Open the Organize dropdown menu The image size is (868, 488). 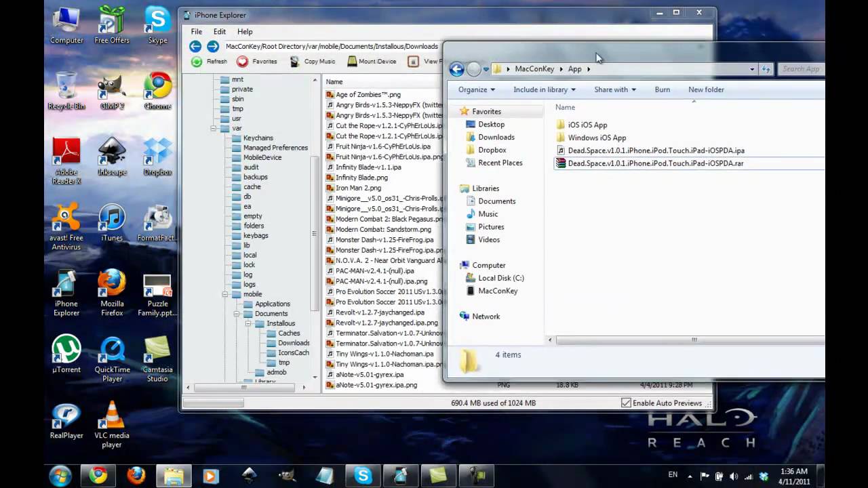pyautogui.click(x=476, y=89)
